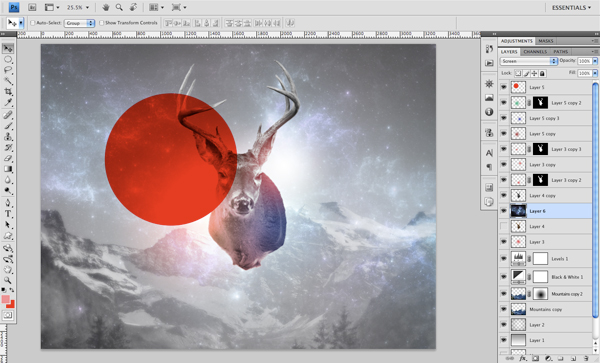Viewport: 600px width, 363px height.
Task: Open the View Extras dropdown
Action: point(52,7)
